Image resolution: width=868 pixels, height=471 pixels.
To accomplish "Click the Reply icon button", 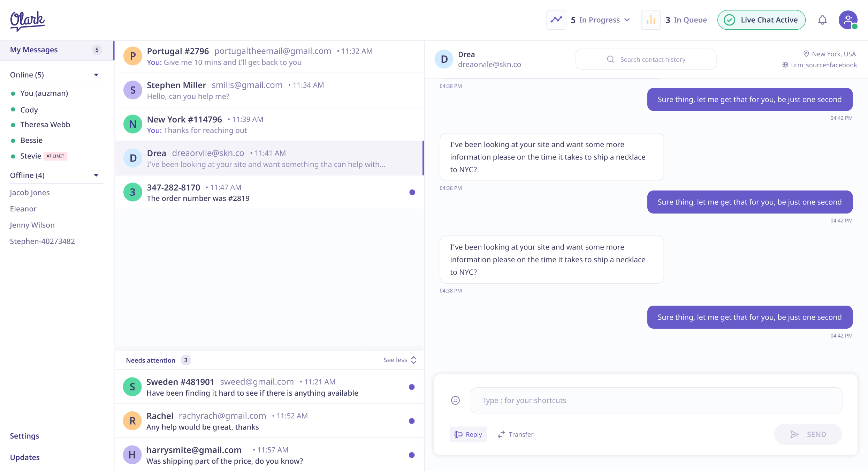I will point(467,434).
